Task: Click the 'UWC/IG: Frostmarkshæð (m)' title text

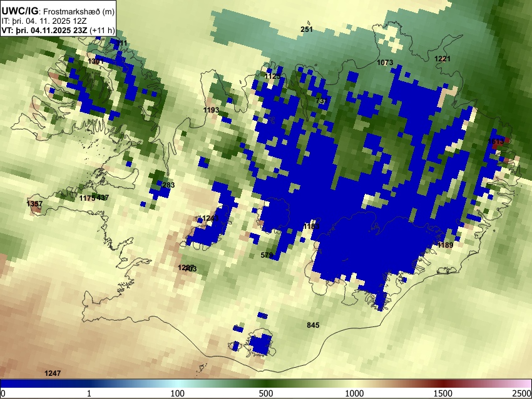Action: [58, 11]
